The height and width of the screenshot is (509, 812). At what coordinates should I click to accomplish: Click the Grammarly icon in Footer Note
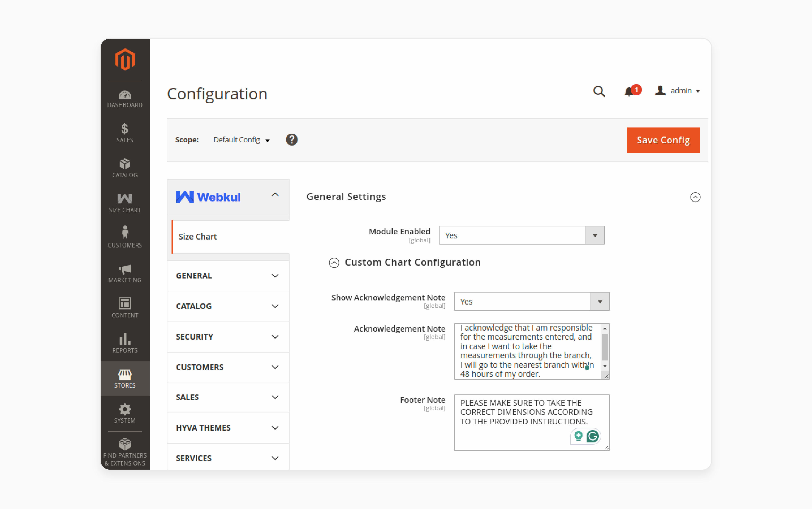tap(593, 436)
